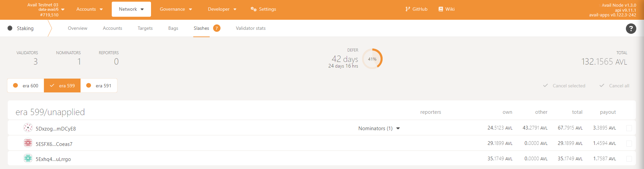Click the Staking gear icon
The width and height of the screenshot is (644, 169).
[10, 28]
